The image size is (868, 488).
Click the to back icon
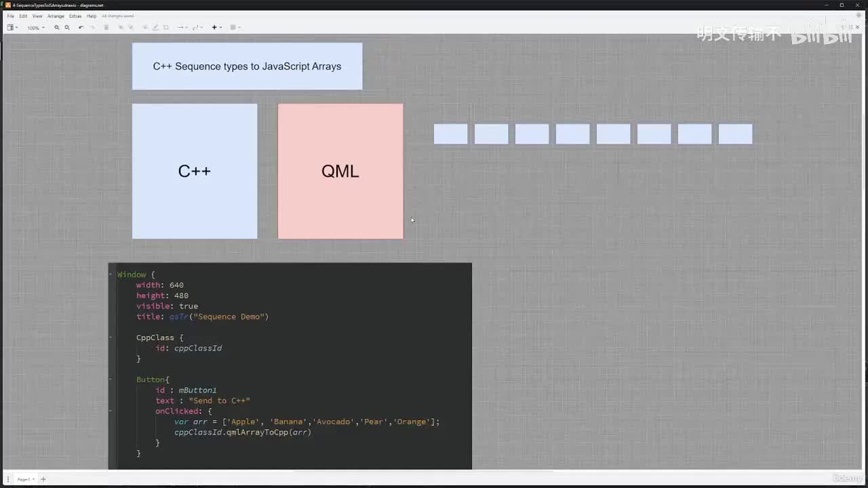pyautogui.click(x=131, y=28)
